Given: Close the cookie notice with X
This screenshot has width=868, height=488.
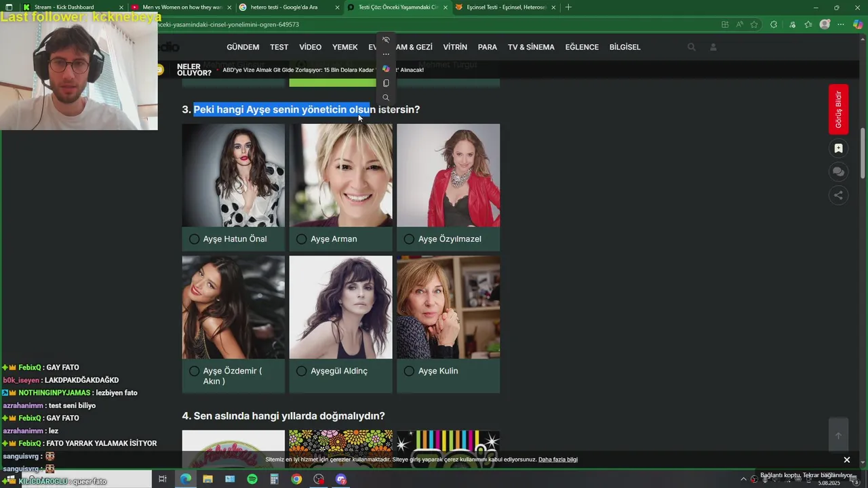Looking at the screenshot, I should point(846,460).
